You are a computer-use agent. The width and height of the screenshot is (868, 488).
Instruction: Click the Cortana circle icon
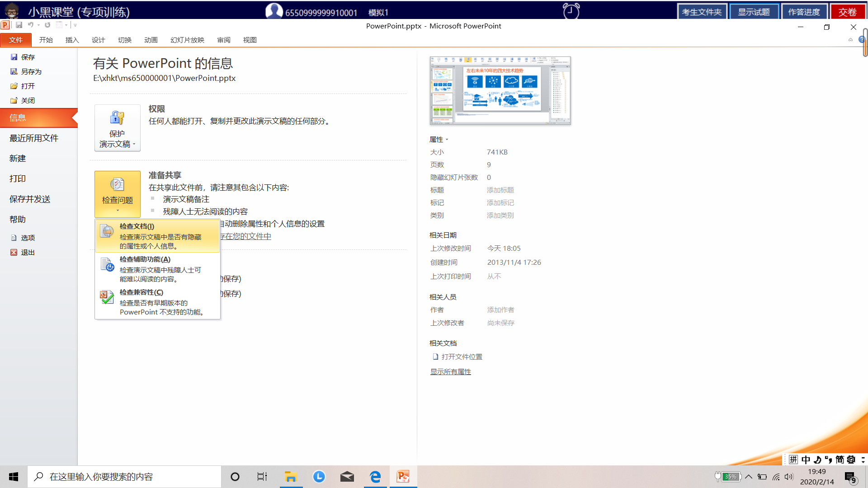pos(235,477)
